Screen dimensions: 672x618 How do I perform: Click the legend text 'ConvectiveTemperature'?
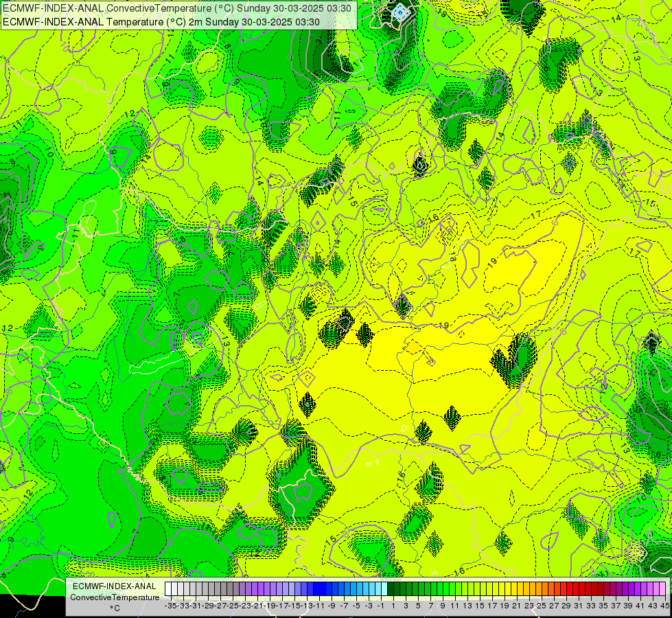[115, 597]
